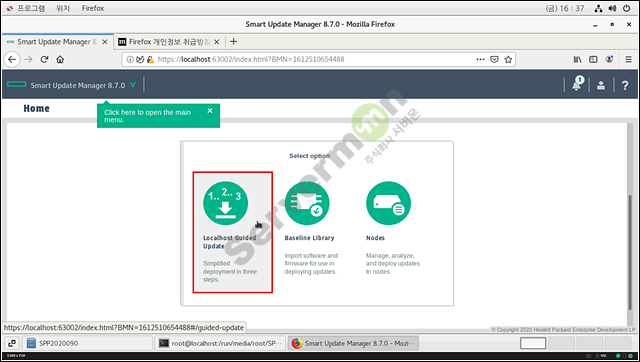Screen dimensions: 640x362
Task: Open the notifications bell icon
Action: (577, 84)
